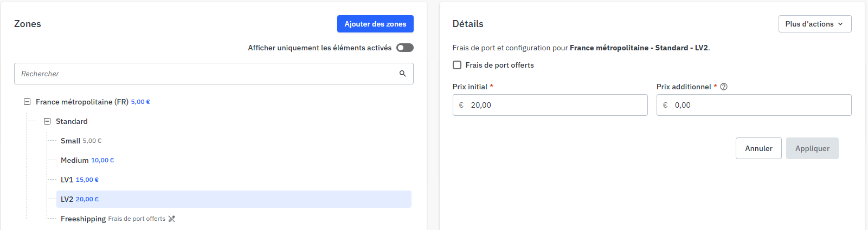Select the Freeshipping tree item
Image resolution: width=868 pixels, height=230 pixels.
pos(234,219)
